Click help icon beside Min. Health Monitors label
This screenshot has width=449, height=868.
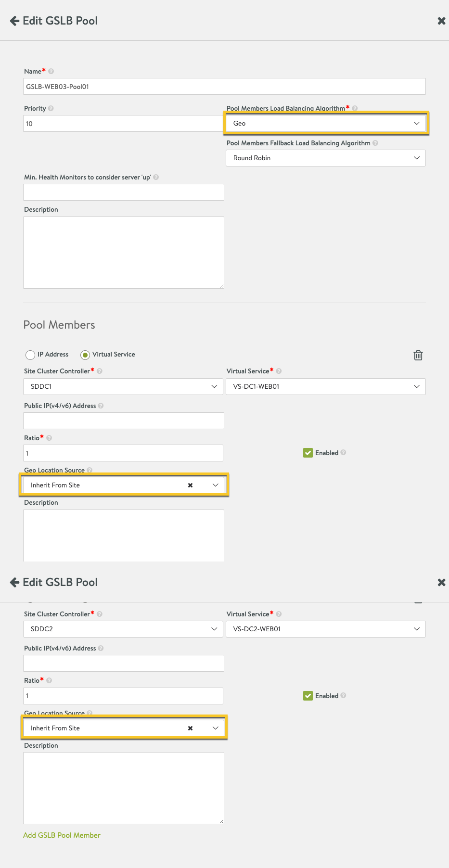(156, 177)
